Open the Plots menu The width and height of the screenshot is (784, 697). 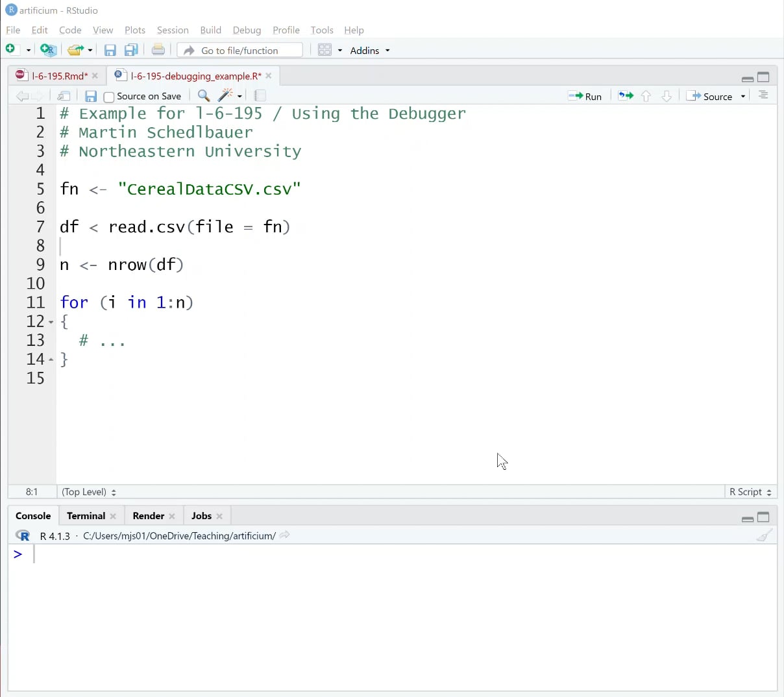pos(135,30)
